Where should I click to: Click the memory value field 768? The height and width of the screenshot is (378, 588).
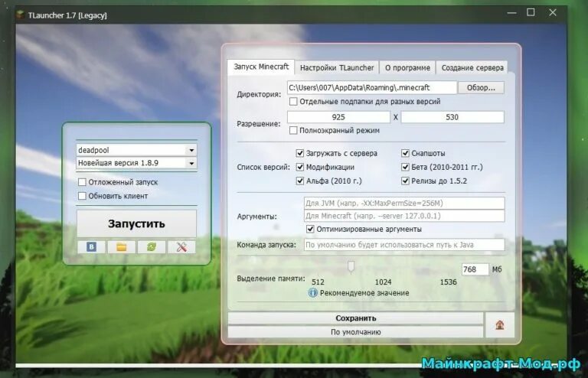[475, 269]
